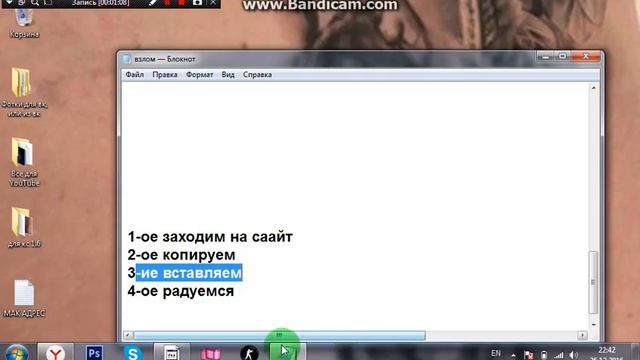Viewport: 640px width, 360px height.
Task: Click the horizontal scrollbar thumb
Action: (280, 336)
